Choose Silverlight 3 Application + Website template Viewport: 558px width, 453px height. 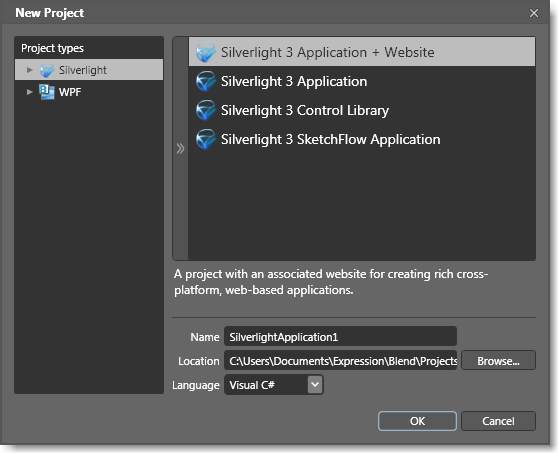[362, 52]
